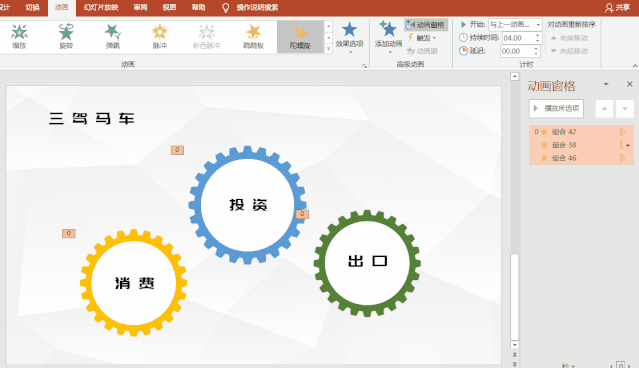Click 向后移动 move later

[569, 51]
